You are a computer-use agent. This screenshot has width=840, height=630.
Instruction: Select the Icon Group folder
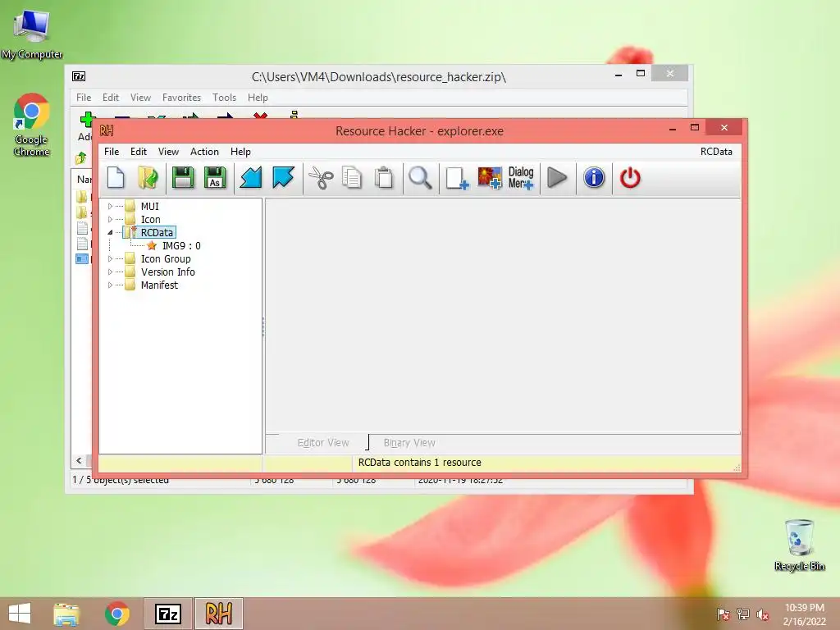point(166,258)
